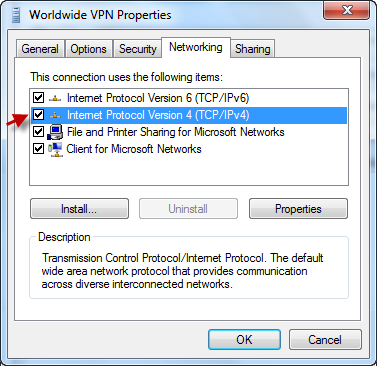Uncheck Client for Microsoft Networks checkbox

(x=38, y=149)
